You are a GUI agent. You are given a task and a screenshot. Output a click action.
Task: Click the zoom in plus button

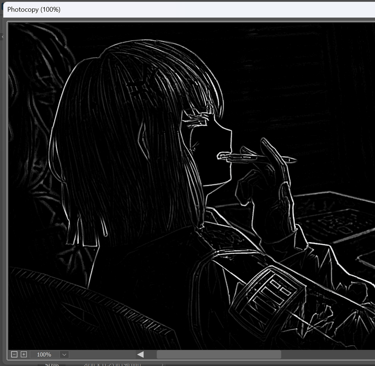(x=23, y=354)
